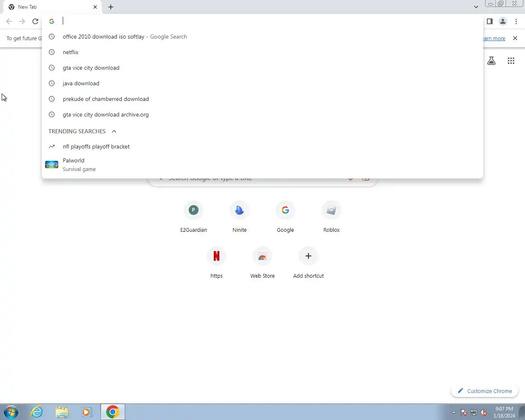
Task: Open Windows Explorer folder on taskbar
Action: click(x=62, y=412)
